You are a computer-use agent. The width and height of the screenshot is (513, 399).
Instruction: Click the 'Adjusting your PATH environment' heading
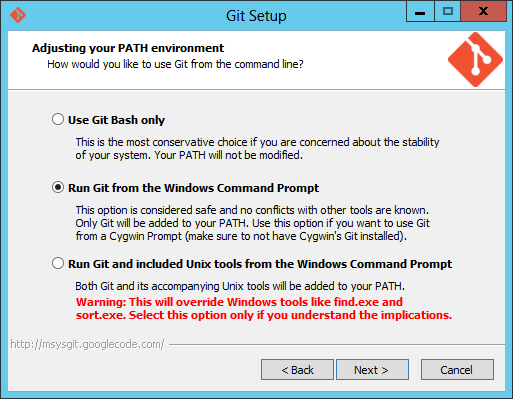[128, 48]
